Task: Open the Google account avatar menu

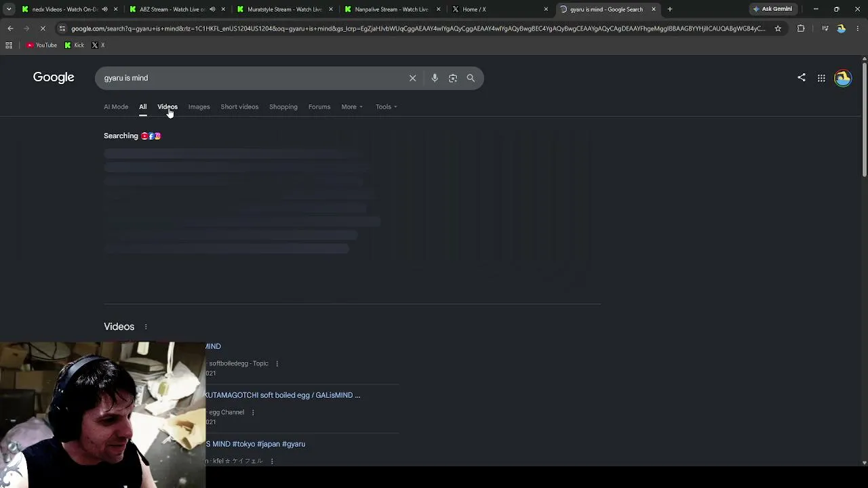Action: 843,78
